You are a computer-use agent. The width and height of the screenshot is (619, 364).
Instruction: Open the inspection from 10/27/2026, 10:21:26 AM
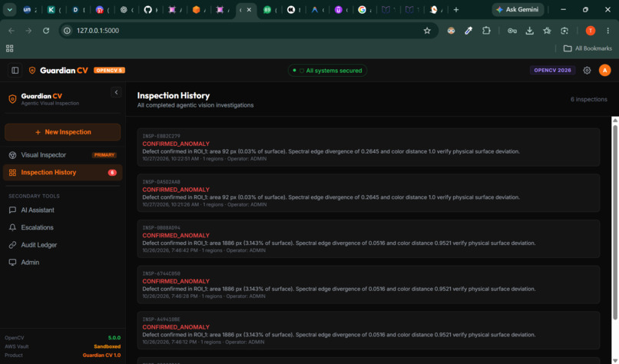(369, 193)
